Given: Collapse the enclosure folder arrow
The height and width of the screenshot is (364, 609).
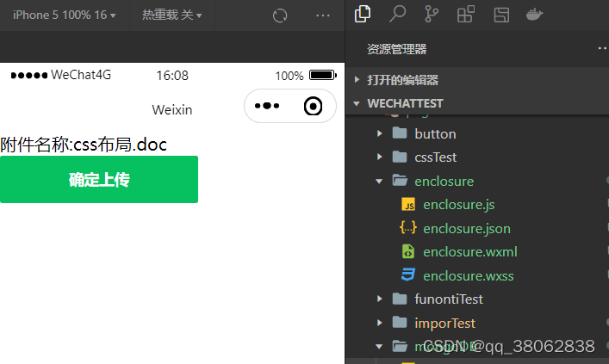Looking at the screenshot, I should tap(379, 182).
